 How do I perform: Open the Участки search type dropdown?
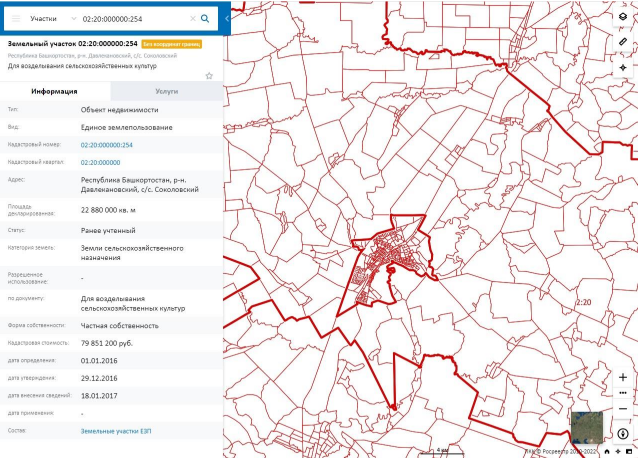pos(51,18)
